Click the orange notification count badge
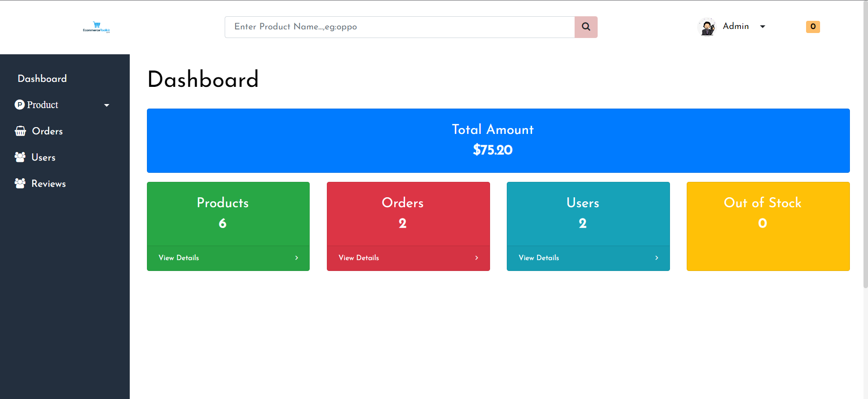The height and width of the screenshot is (399, 868). pos(812,27)
